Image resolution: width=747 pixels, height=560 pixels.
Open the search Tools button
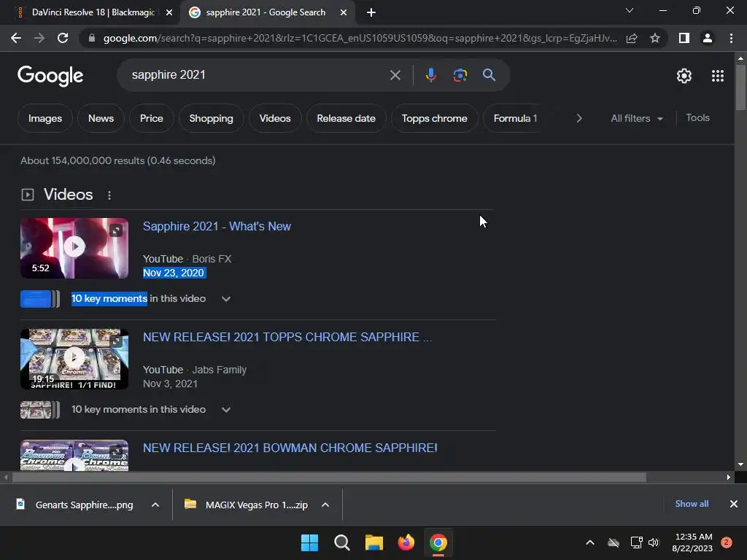pos(697,117)
